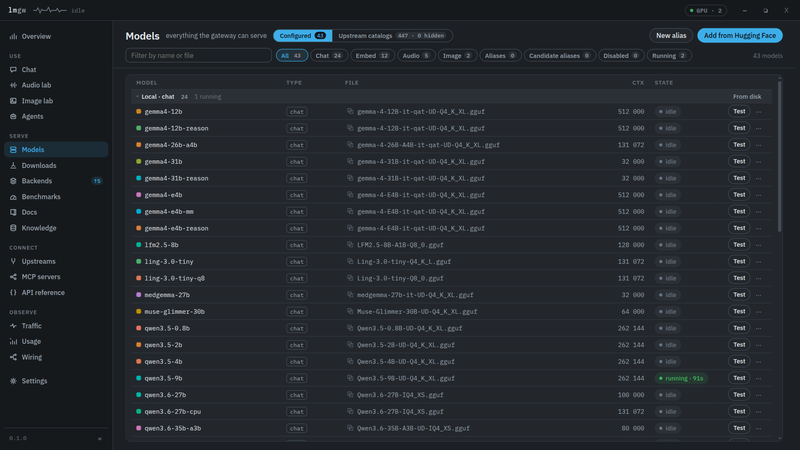This screenshot has width=800, height=450.
Task: Open the Knowledge sidebar icon
Action: coord(13,228)
